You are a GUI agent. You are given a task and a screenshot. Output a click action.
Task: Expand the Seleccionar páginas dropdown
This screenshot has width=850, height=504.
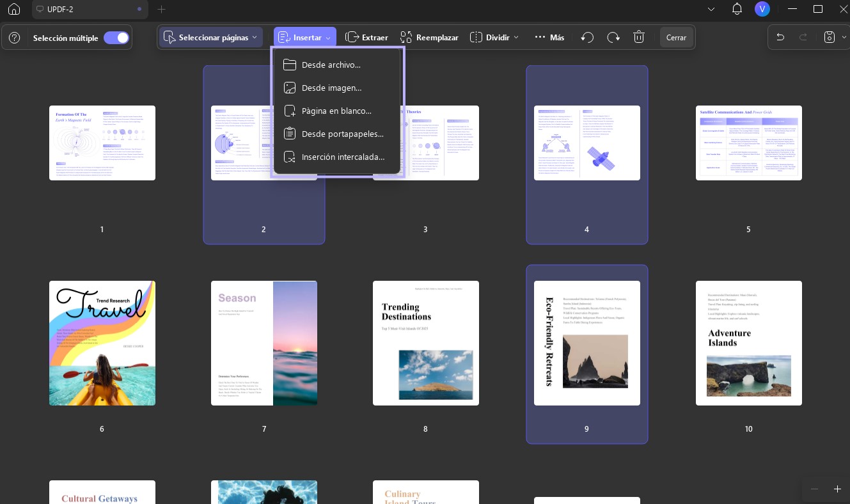(212, 38)
